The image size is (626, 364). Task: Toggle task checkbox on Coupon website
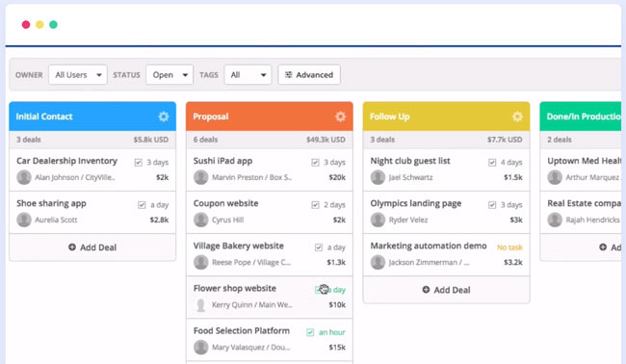[315, 205]
